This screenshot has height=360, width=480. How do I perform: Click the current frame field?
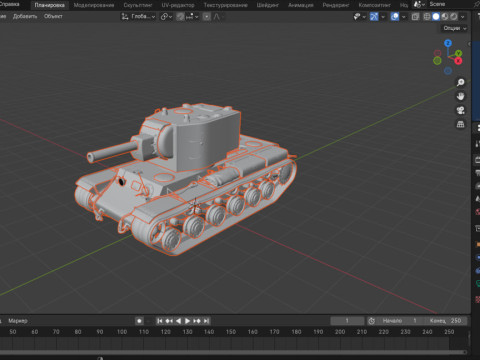point(347,321)
